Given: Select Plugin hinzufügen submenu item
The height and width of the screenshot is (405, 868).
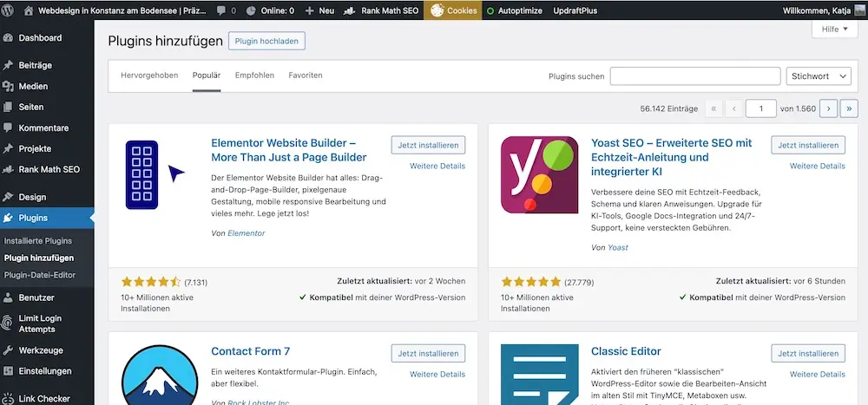Looking at the screenshot, I should [x=39, y=258].
